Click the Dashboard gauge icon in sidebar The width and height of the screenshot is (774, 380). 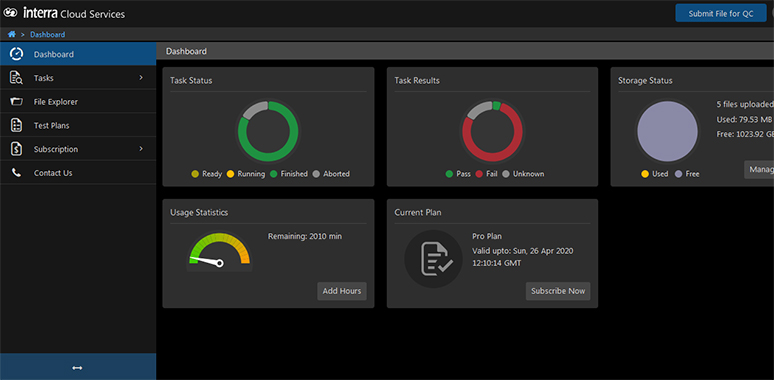[x=16, y=54]
